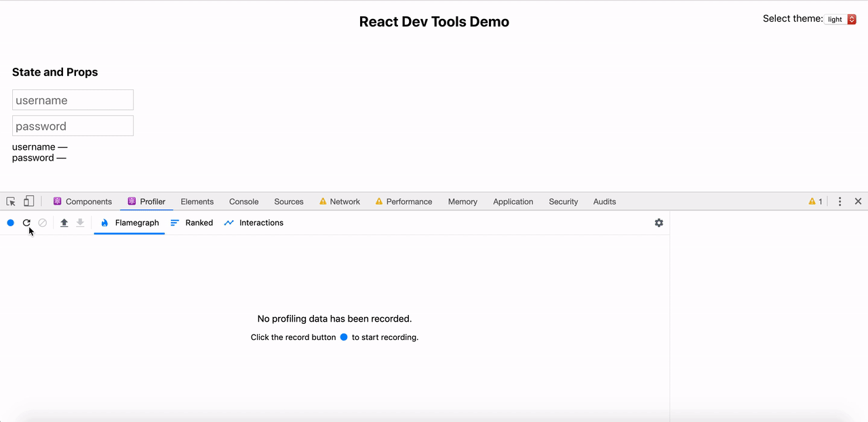
Task: Click 'No profiling data has been recorded.' text
Action: (x=334, y=318)
